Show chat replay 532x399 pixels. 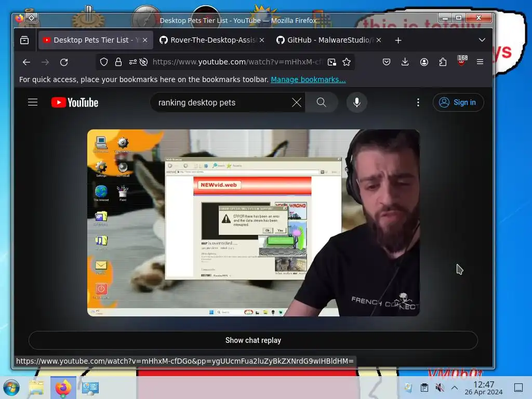(x=253, y=340)
